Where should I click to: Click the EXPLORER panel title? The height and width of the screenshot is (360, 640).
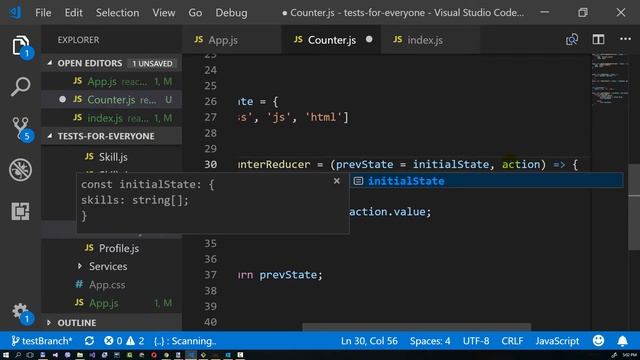[x=78, y=40]
